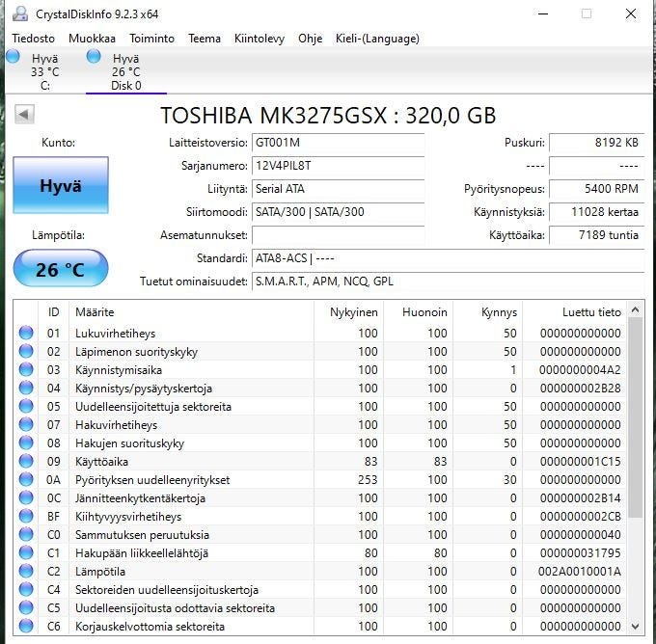
Task: Click the Tuetut ominaisuudet field
Action: tap(448, 281)
